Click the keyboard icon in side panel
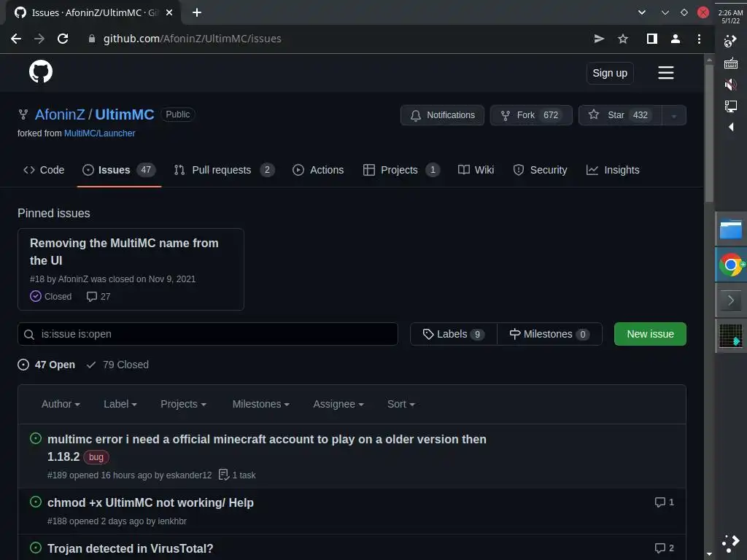Screen dimensions: 747x560 click(x=730, y=63)
